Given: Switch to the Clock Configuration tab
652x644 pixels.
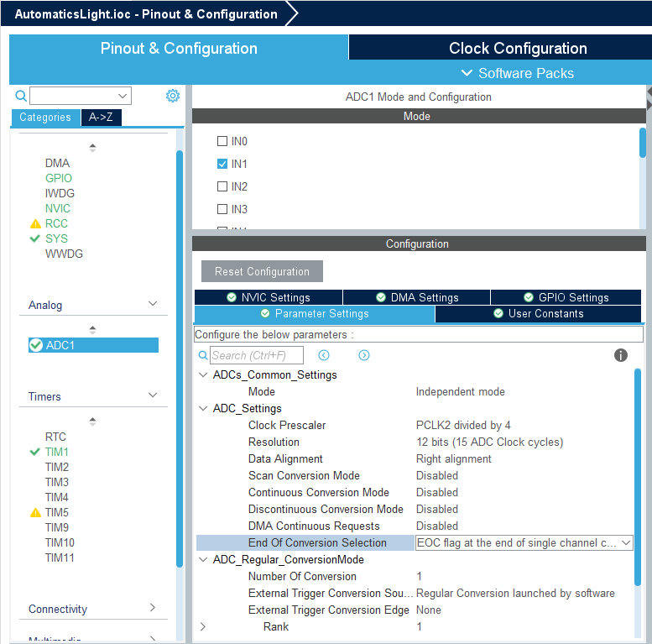Looking at the screenshot, I should pos(518,48).
